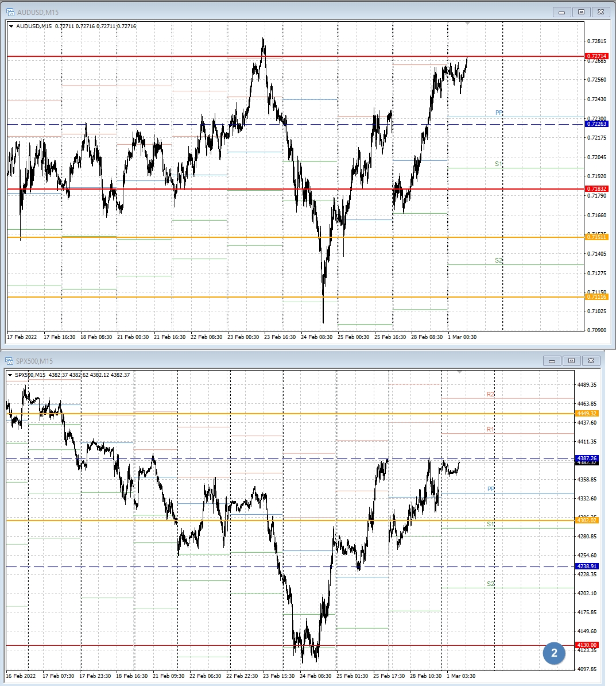Click the blue circle badge numbered 2

click(554, 653)
